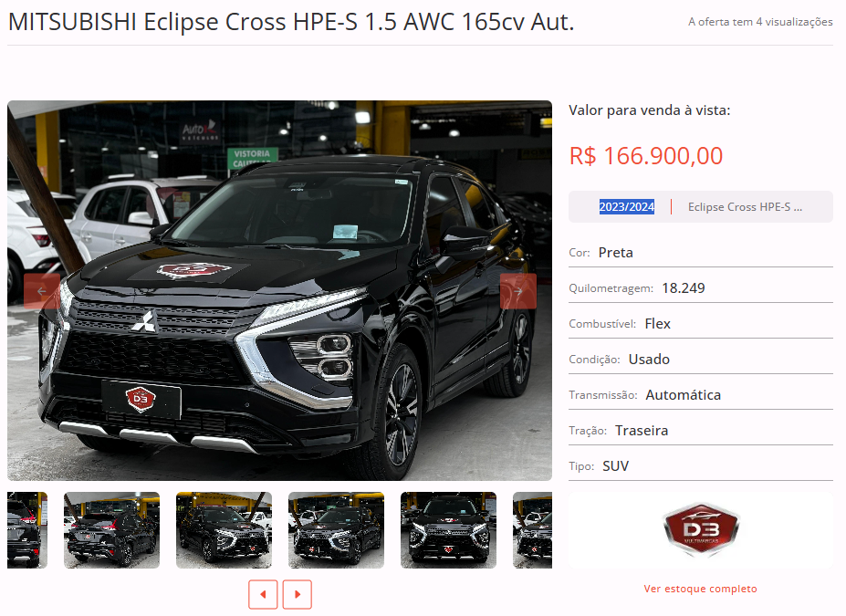Screen dimensions: 846x616
Task: Click the right arrow on main photo
Action: (x=518, y=291)
